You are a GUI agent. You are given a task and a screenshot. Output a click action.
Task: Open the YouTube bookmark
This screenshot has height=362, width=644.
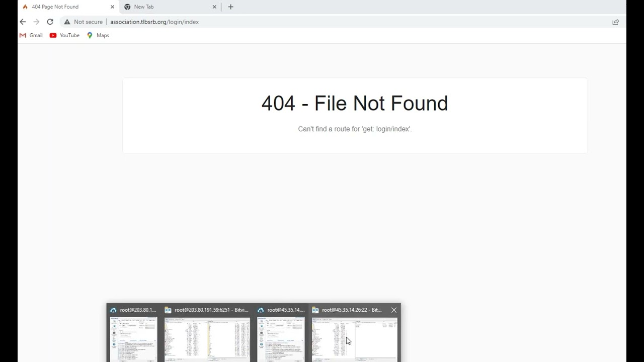coord(64,35)
